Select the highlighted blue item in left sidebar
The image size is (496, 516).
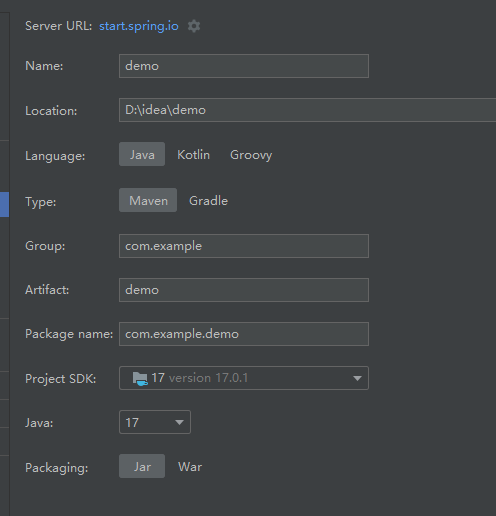tap(4, 204)
